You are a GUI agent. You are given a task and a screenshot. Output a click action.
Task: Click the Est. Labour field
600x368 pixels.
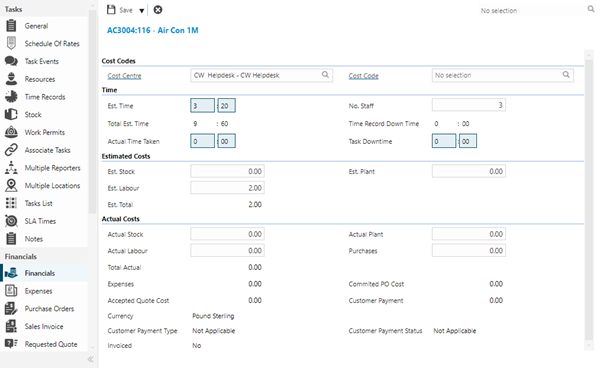227,188
